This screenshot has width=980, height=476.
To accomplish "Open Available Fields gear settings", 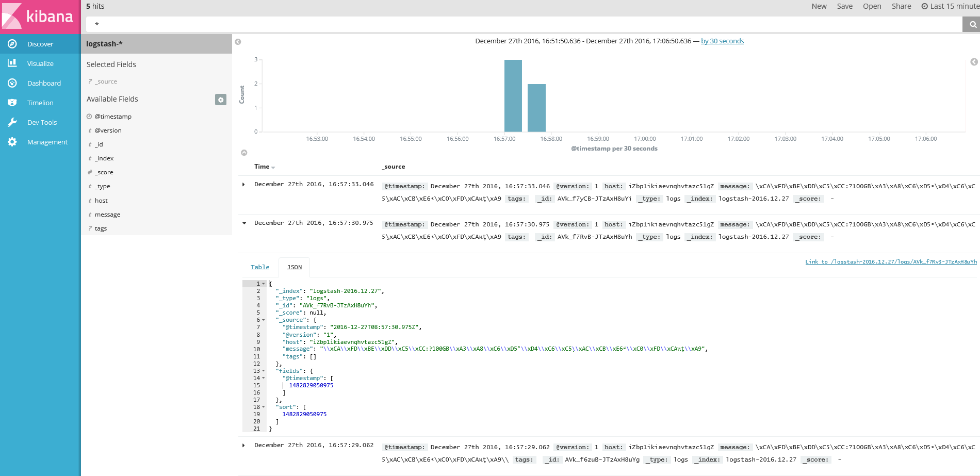I will pyautogui.click(x=221, y=100).
